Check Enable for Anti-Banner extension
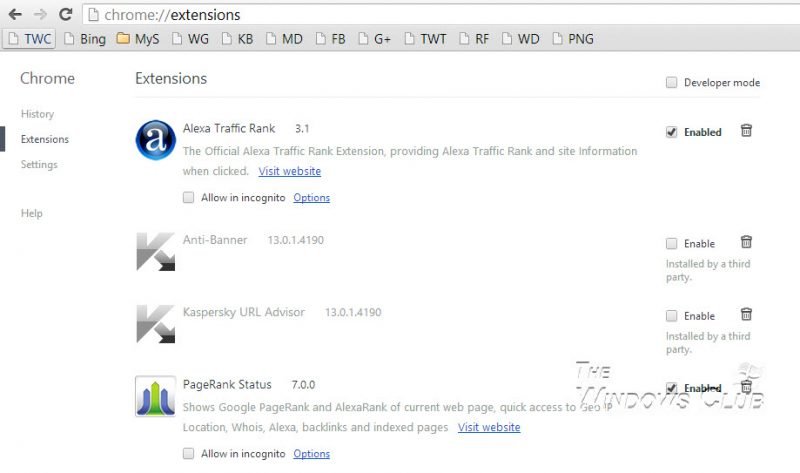The width and height of the screenshot is (800, 473). 671,243
